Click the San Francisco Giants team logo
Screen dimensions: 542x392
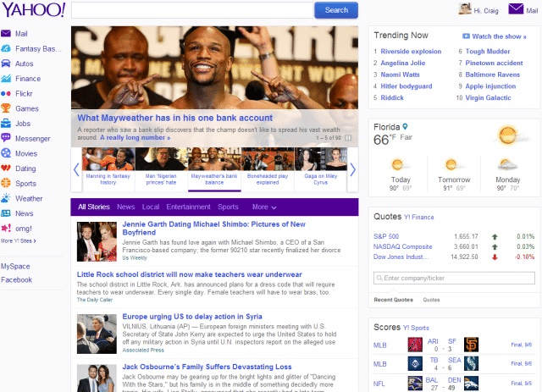[471, 345]
